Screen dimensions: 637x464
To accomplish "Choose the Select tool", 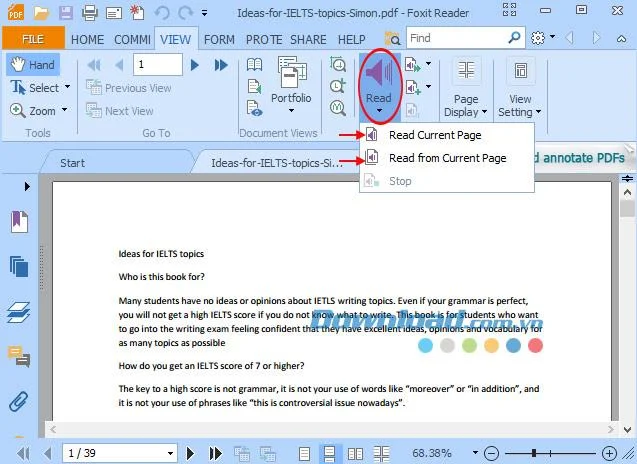I will tap(35, 88).
